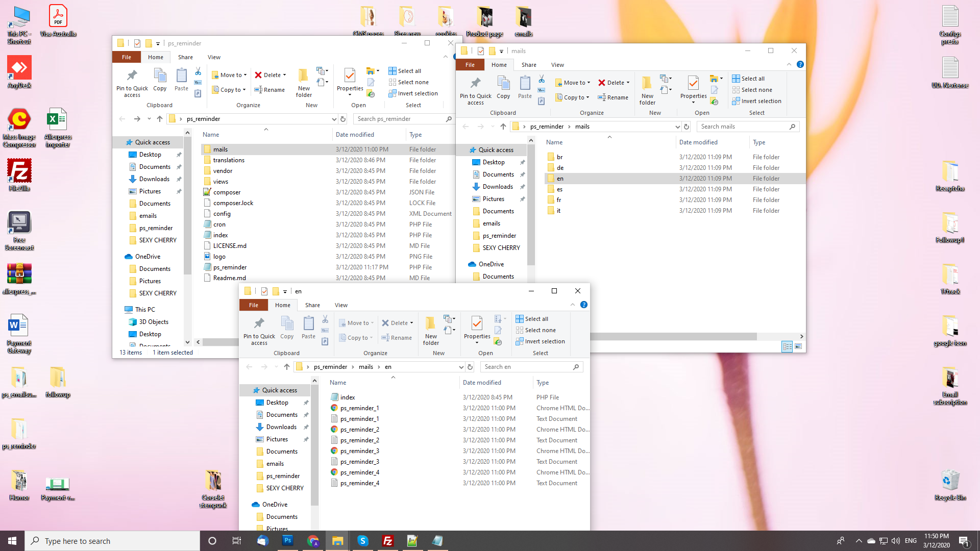The height and width of the screenshot is (551, 980).
Task: Open FileZilla from the taskbar
Action: 388,541
